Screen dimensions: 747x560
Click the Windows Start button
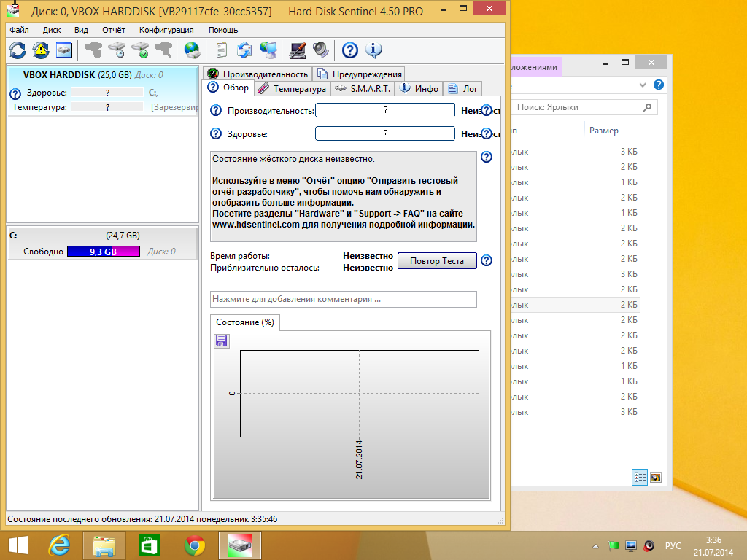point(18,545)
